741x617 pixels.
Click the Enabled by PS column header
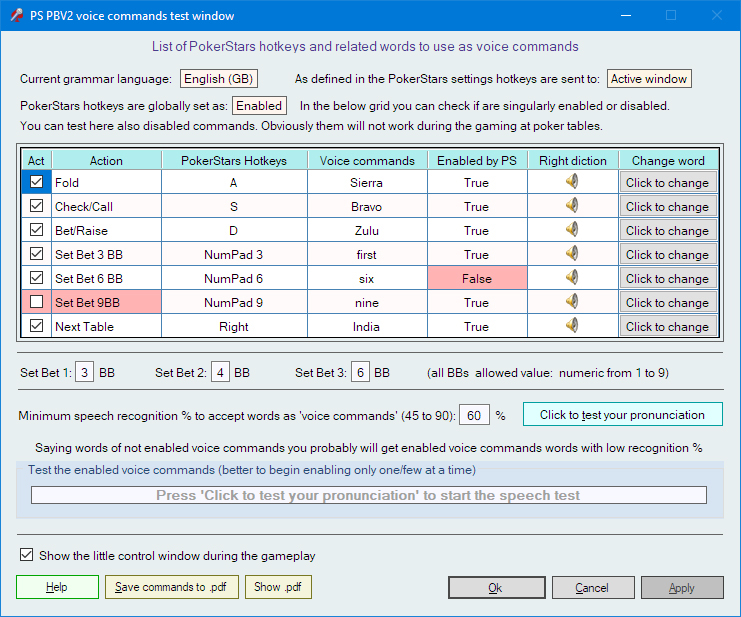pyautogui.click(x=477, y=161)
